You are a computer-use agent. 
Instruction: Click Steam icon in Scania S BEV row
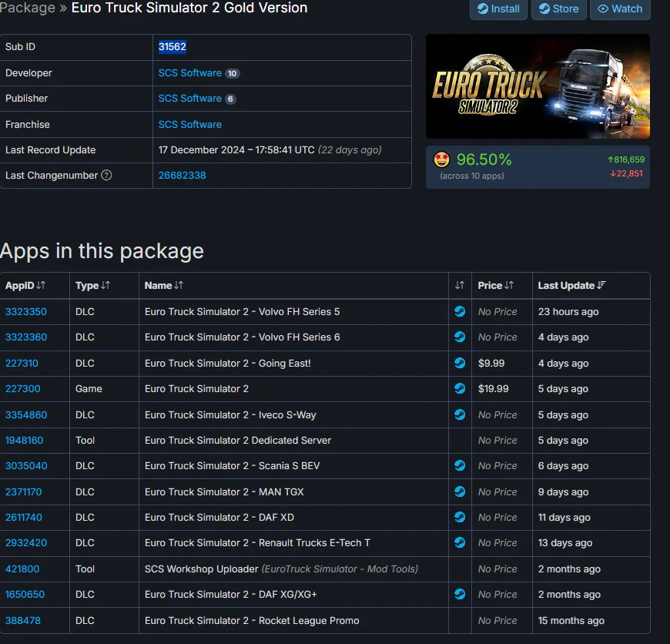point(460,465)
